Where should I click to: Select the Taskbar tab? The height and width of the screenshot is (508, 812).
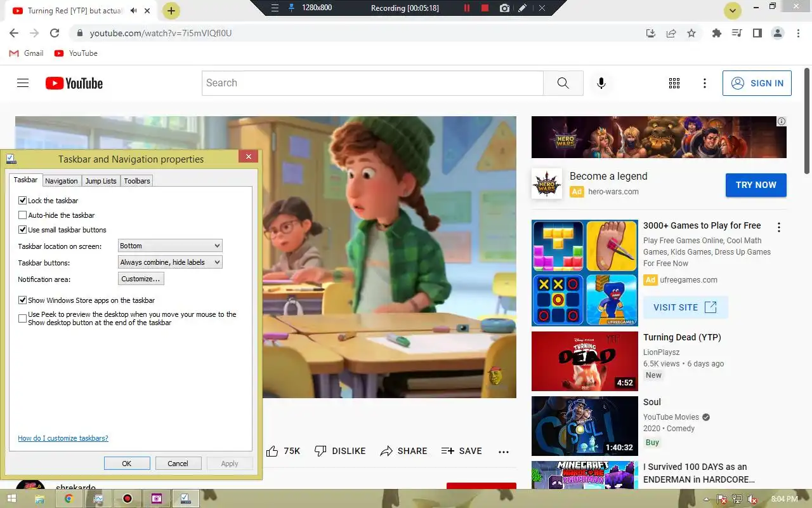point(25,180)
